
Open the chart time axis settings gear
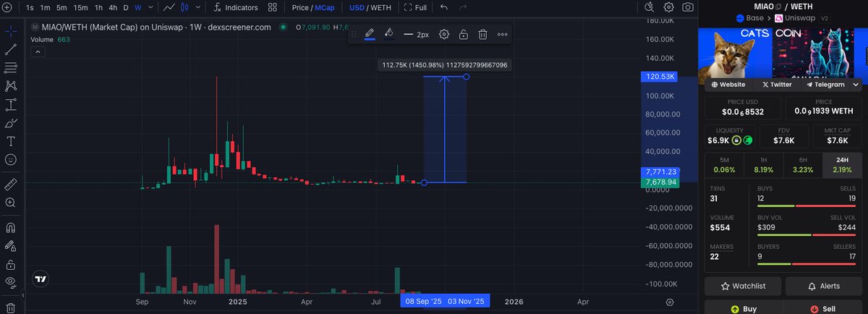671,302
